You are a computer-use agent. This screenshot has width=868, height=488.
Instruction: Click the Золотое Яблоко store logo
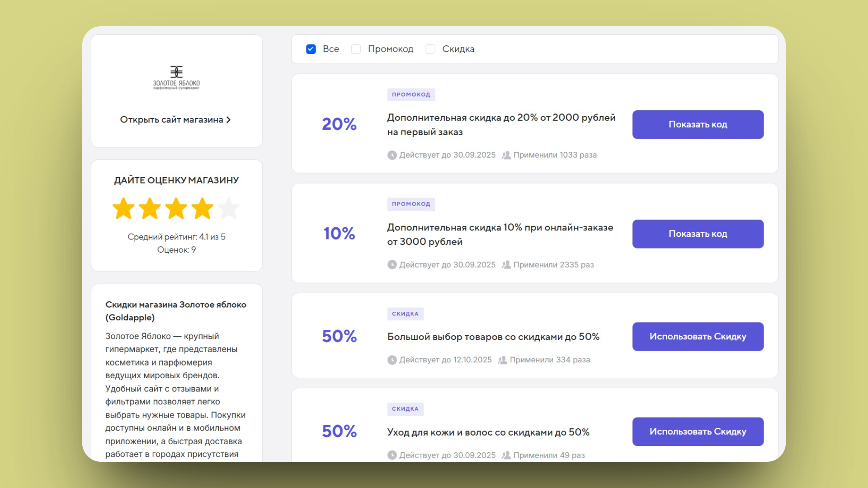[176, 78]
